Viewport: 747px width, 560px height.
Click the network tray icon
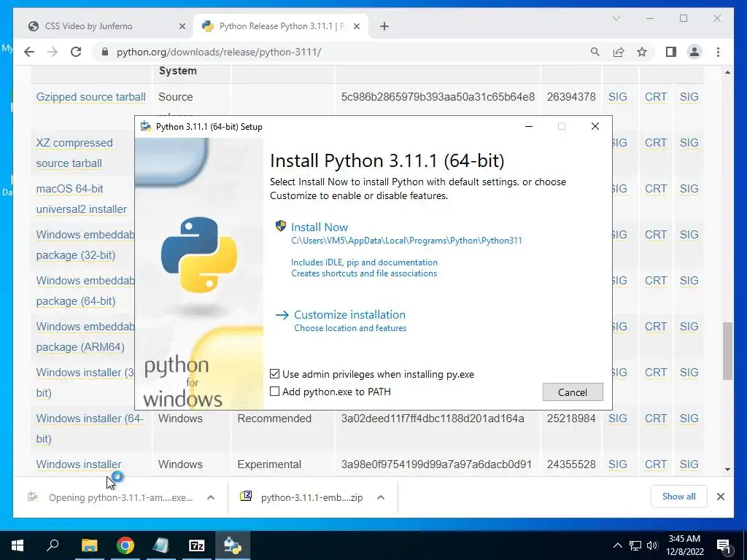click(635, 545)
